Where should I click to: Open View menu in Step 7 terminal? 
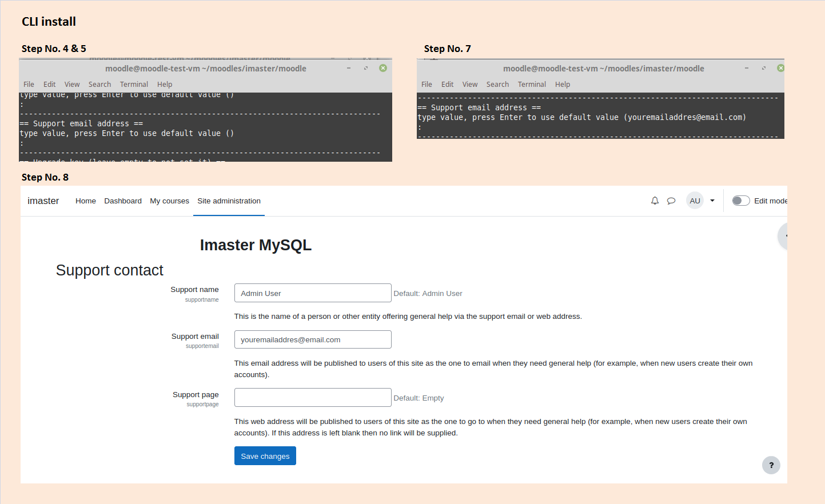(x=470, y=85)
